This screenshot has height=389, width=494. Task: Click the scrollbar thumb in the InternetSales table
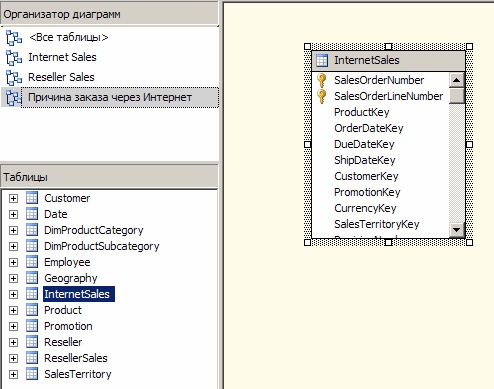click(x=457, y=96)
